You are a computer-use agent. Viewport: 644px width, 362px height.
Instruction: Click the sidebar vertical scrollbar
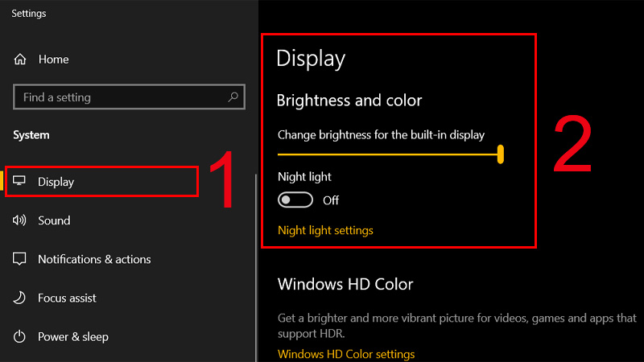[x=255, y=265]
